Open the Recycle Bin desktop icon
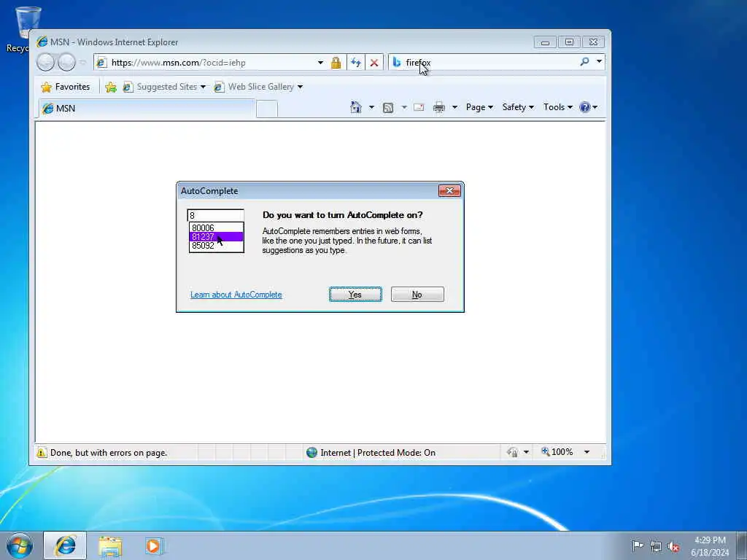 pyautogui.click(x=23, y=28)
